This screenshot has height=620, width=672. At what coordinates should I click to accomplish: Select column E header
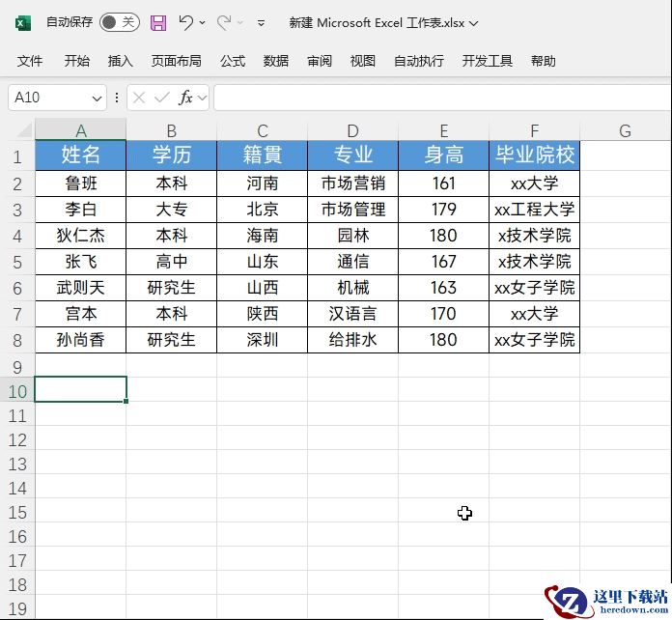click(x=443, y=130)
